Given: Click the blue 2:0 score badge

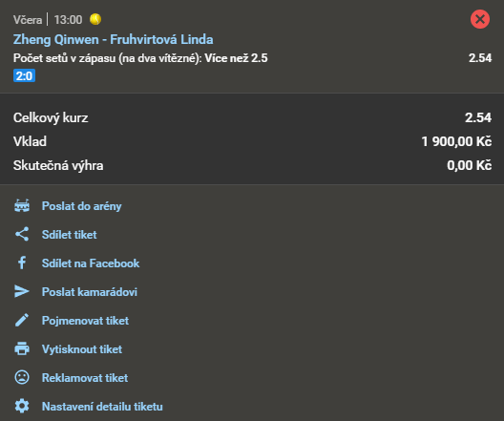Looking at the screenshot, I should [x=24, y=75].
